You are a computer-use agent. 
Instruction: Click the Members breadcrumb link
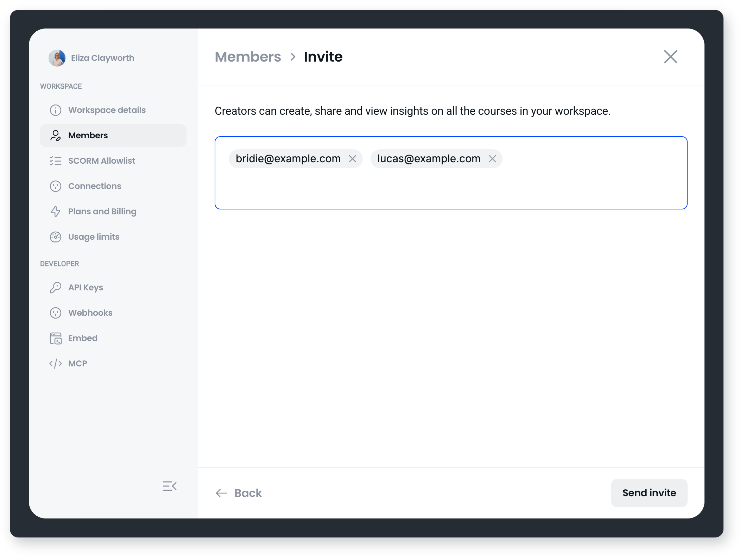point(248,57)
